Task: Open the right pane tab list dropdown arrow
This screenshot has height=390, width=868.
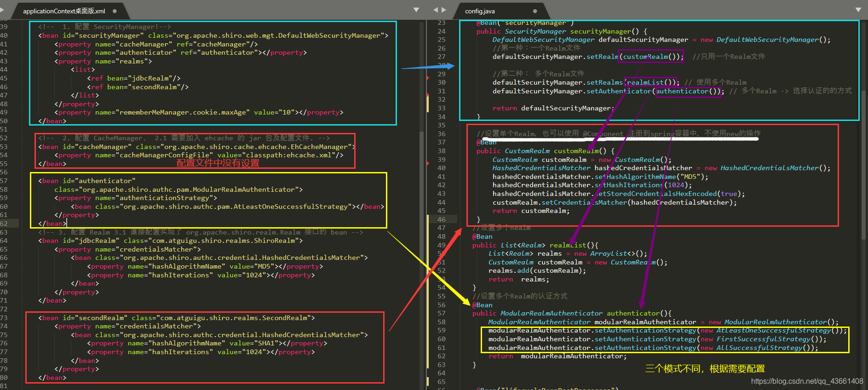Action: point(858,10)
